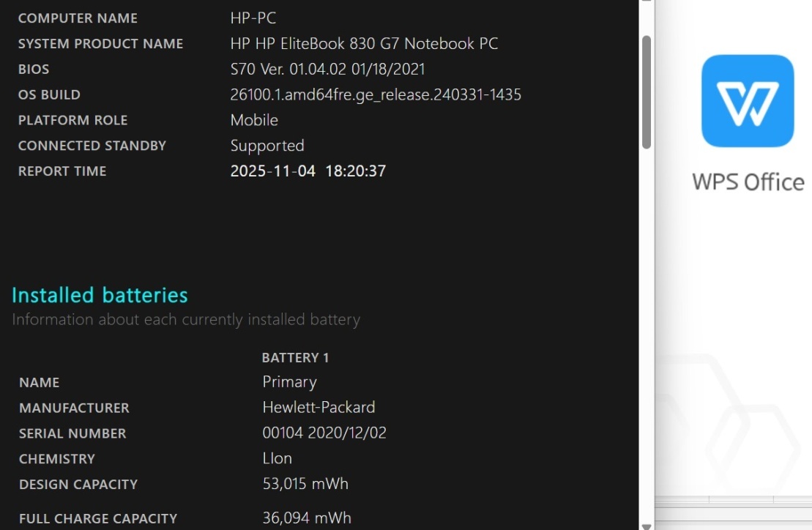The height and width of the screenshot is (530, 812).
Task: Click the Connected Standby Supported value
Action: coord(267,146)
